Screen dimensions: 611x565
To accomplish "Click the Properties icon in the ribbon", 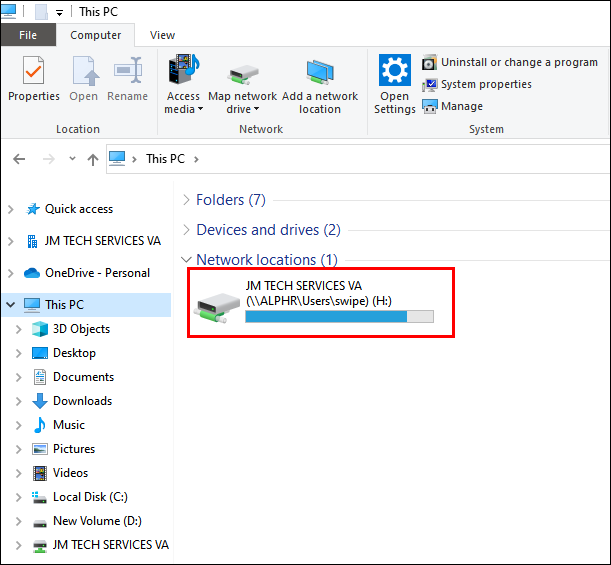I will pyautogui.click(x=34, y=70).
